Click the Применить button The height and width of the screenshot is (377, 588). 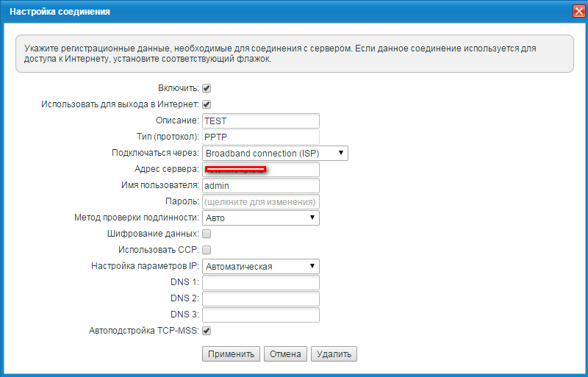(x=231, y=353)
